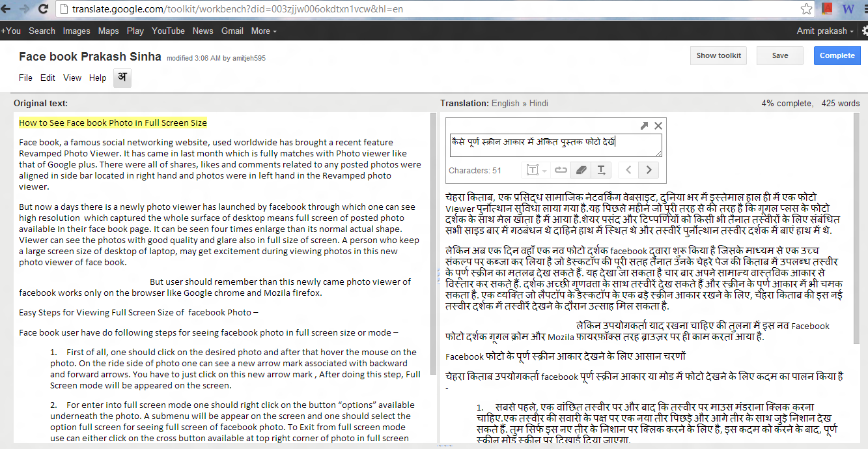
Task: Click the Complete button
Action: click(837, 55)
